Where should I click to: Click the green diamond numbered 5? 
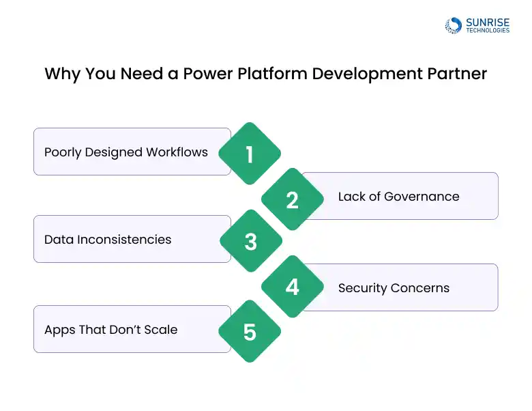[250, 331]
